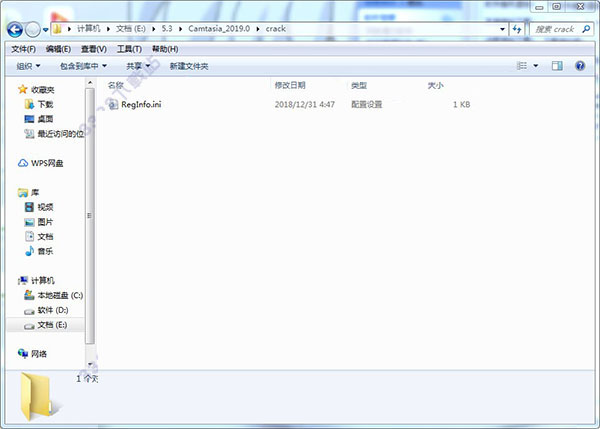This screenshot has height=429, width=600.
Task: Click the 新建文件夹 button
Action: [189, 66]
